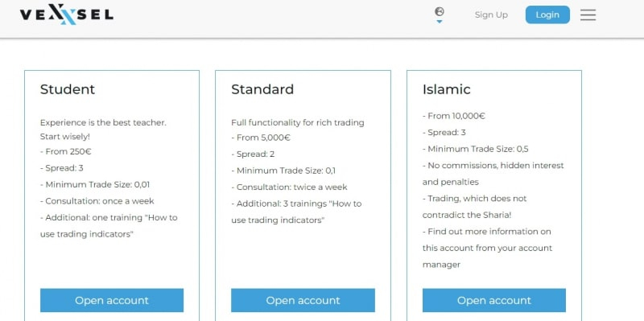Select the Standard card heading
Screen dimensions: 644x321
point(262,89)
